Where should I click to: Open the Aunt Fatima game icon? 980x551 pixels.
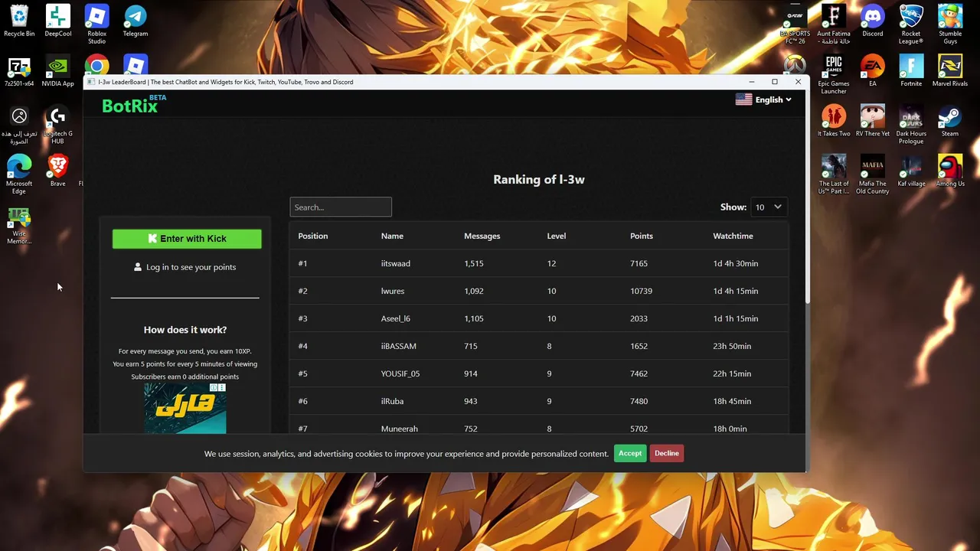pos(834,24)
